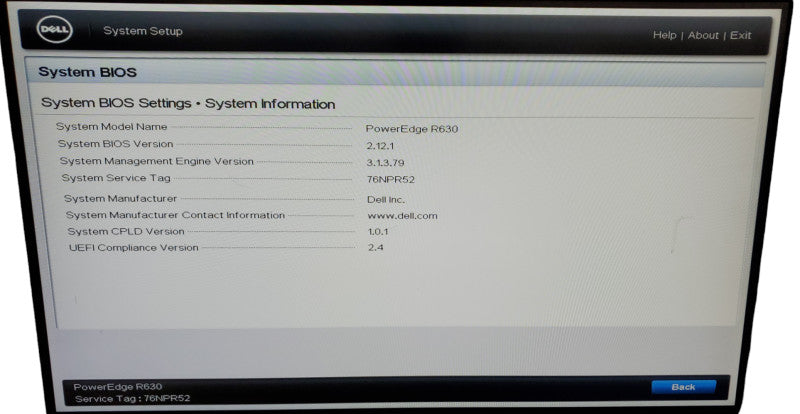Click the www.dell.com value
This screenshot has height=414, width=800.
pos(402,216)
